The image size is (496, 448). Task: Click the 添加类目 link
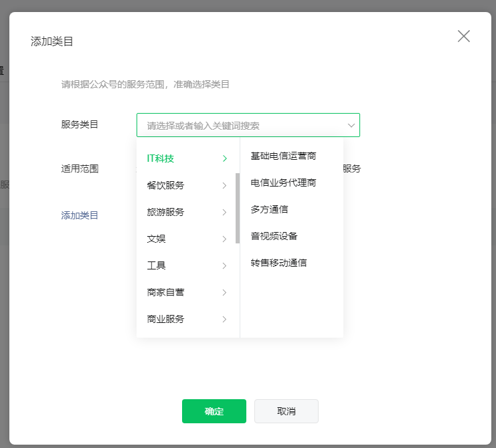pyautogui.click(x=80, y=215)
